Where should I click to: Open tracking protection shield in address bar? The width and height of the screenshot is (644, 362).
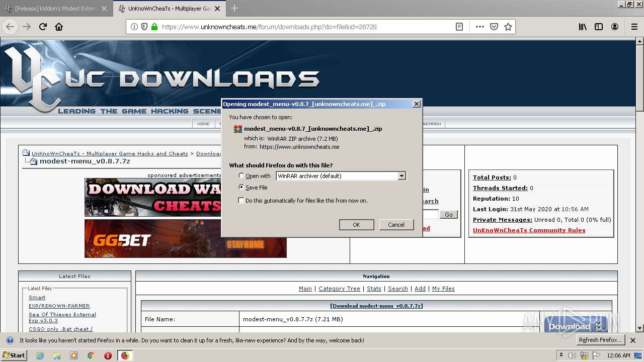coord(144,27)
